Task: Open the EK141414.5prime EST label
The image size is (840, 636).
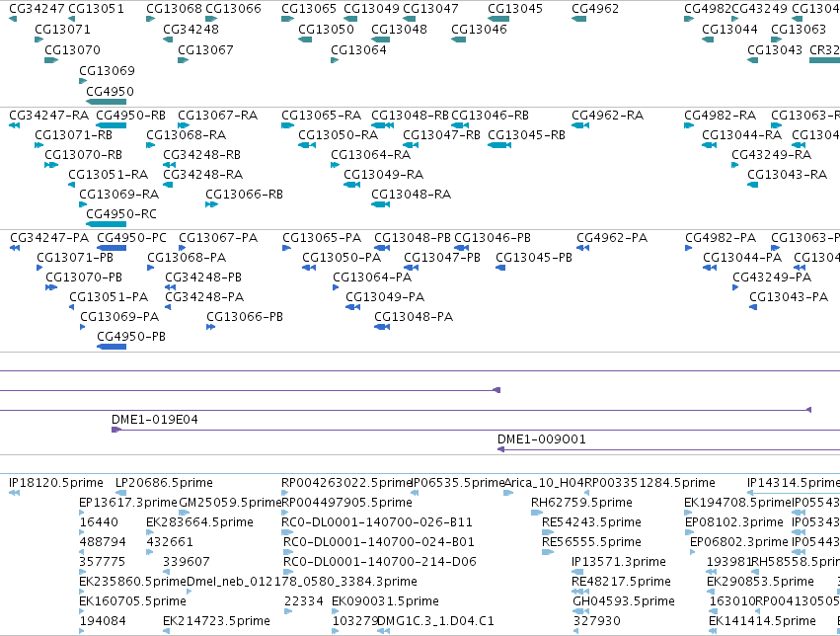Action: (x=762, y=621)
